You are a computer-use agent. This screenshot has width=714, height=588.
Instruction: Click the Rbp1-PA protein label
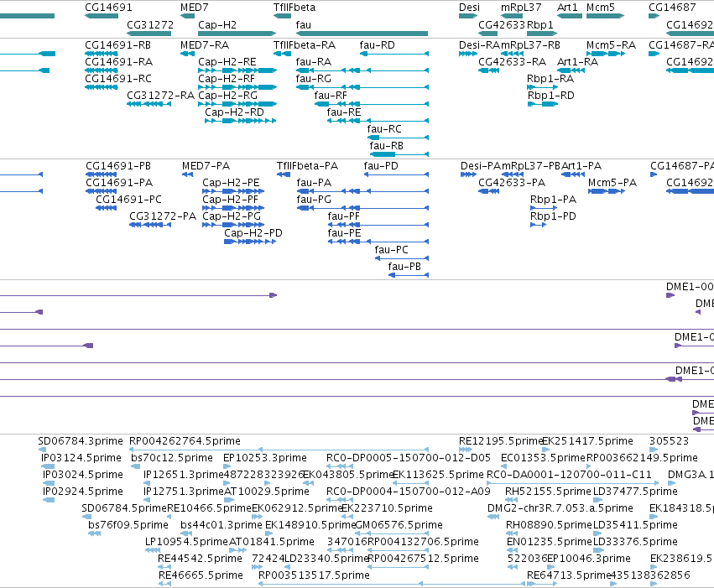[553, 200]
